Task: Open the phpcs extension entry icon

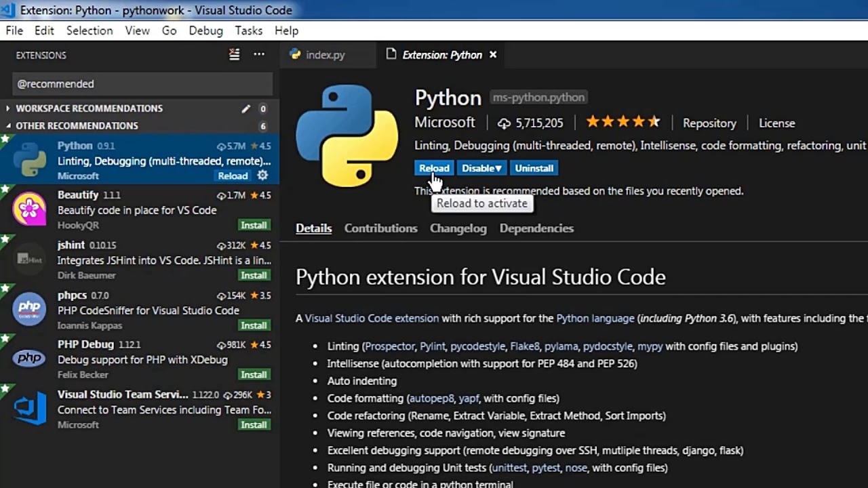Action: [29, 309]
